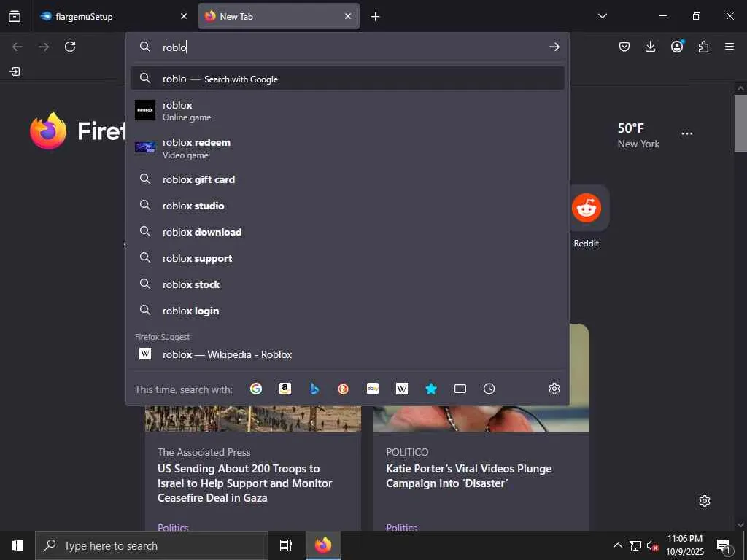
Task: Click the Firefox taskbar icon
Action: click(322, 545)
